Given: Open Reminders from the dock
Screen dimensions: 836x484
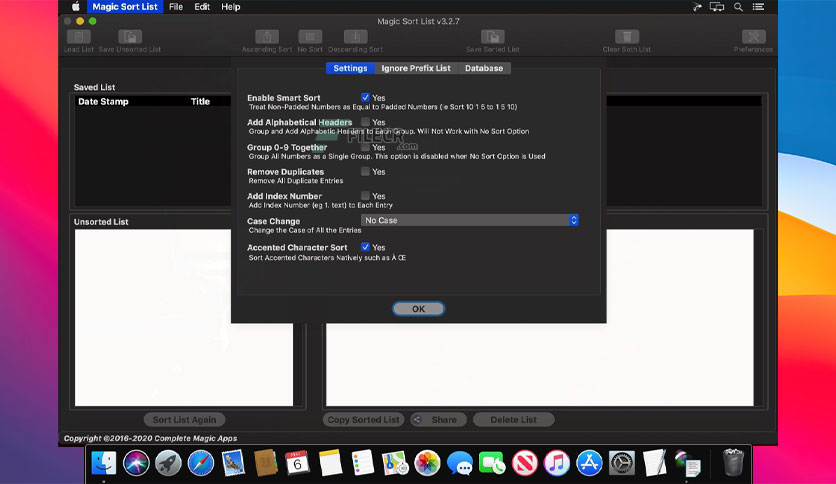Looking at the screenshot, I should (363, 463).
